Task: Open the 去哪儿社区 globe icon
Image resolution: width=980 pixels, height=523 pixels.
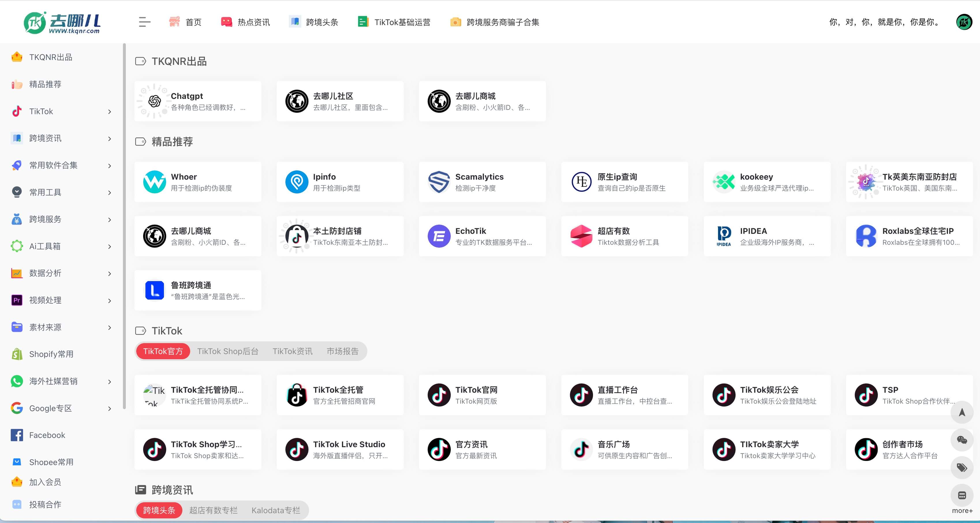Action: click(297, 101)
